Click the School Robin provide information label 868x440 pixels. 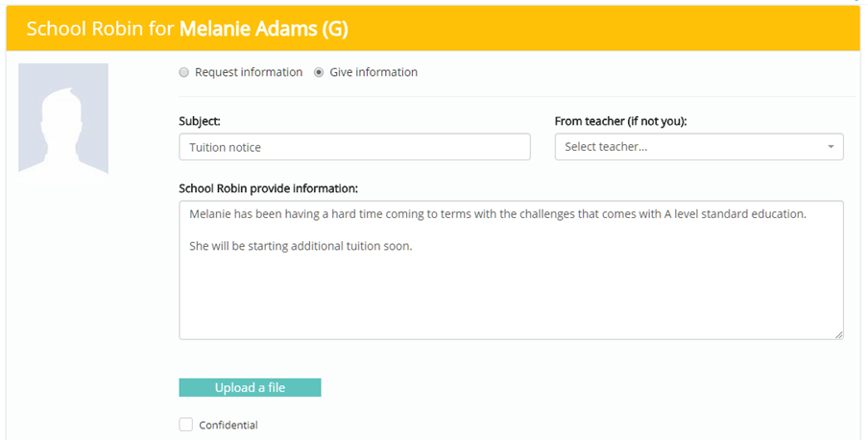[268, 187]
